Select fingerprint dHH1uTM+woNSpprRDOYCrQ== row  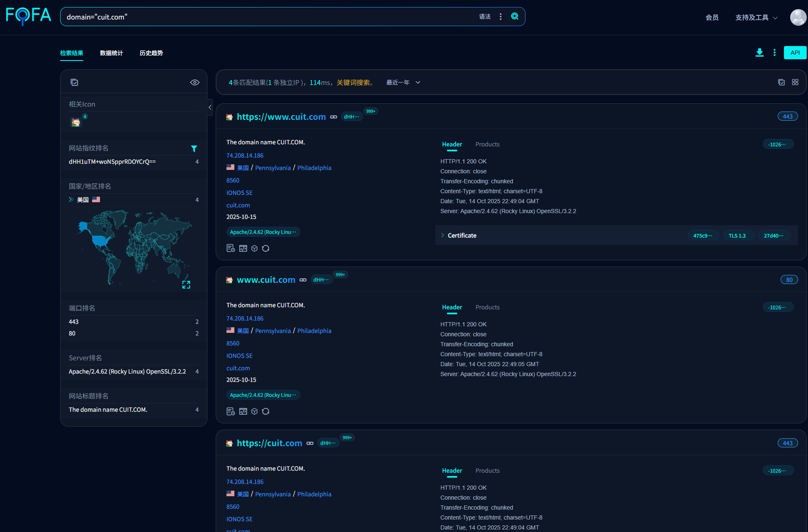pyautogui.click(x=134, y=162)
